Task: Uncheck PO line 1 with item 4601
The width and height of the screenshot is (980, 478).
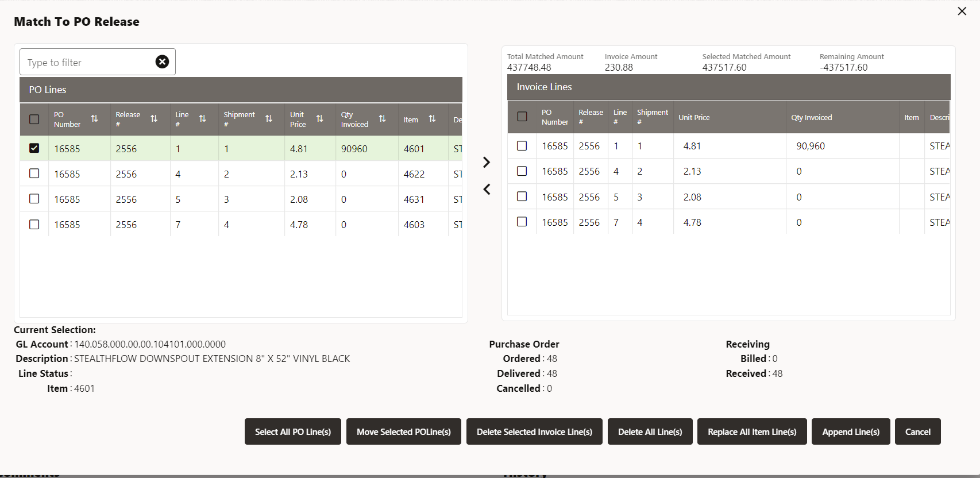Action: coord(34,148)
